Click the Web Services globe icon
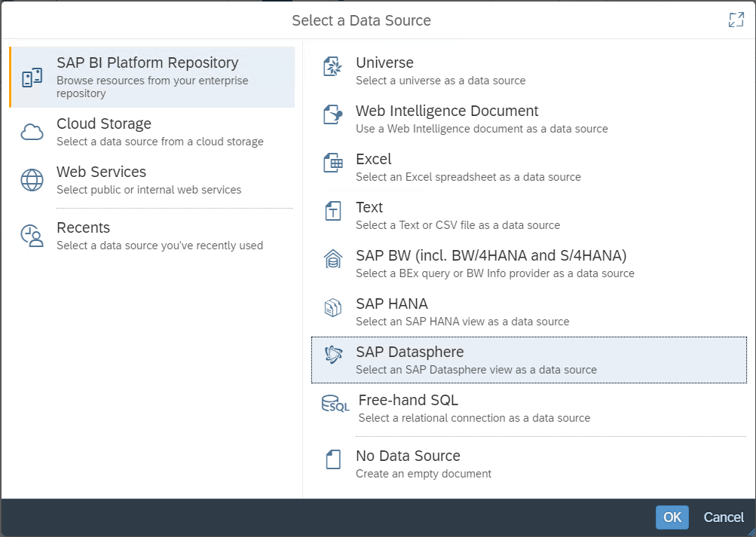 coord(32,180)
